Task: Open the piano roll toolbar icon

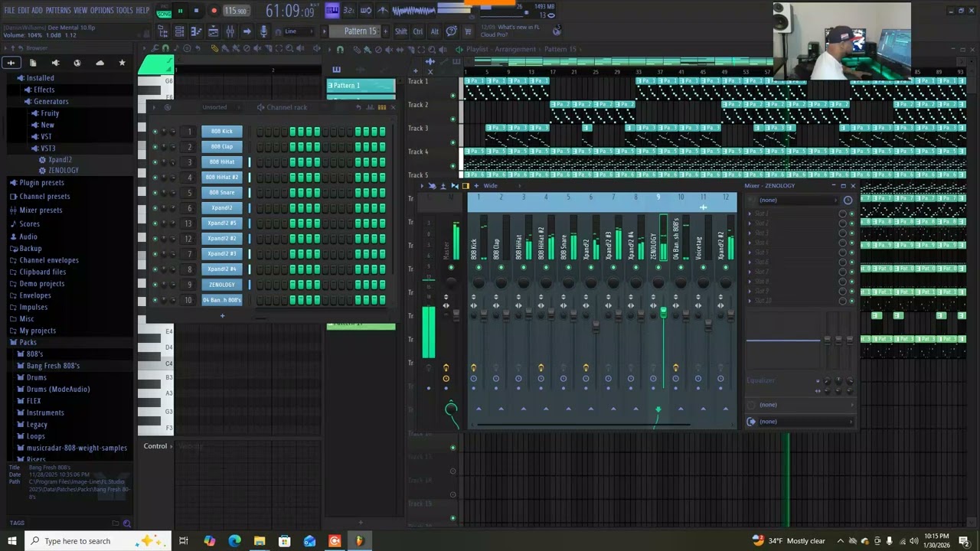Action: (x=196, y=31)
